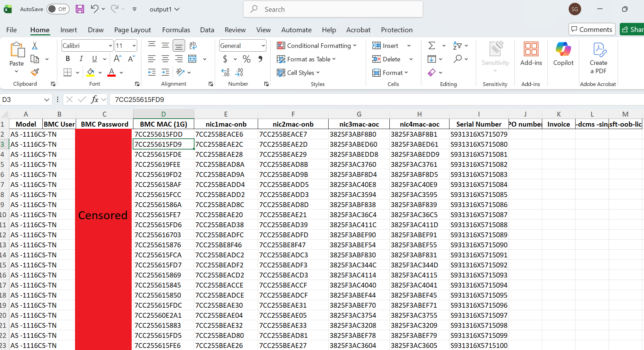Image resolution: width=644 pixels, height=350 pixels.
Task: Toggle Bold formatting
Action: (x=68, y=59)
